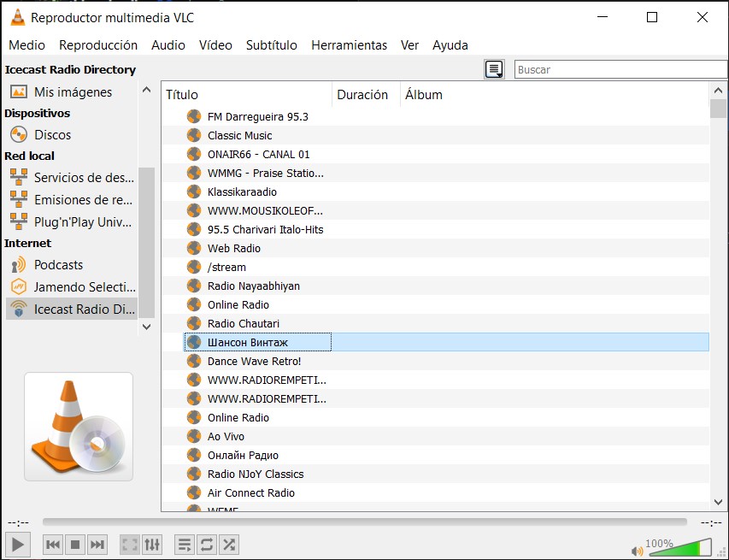
Task: Click the Klassikaraadio globe icon
Action: click(x=194, y=192)
